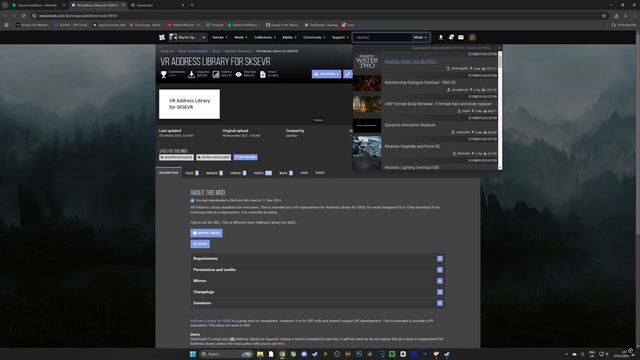Bookmark the page with the star icon

coord(604,16)
